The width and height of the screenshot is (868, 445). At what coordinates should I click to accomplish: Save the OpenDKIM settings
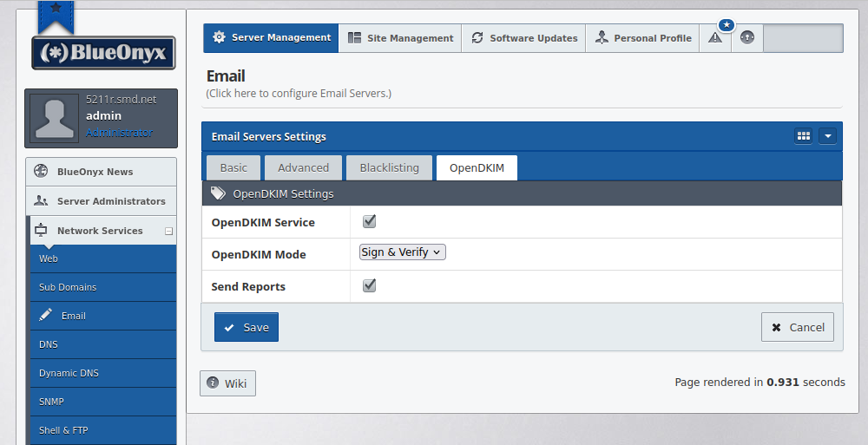247,327
